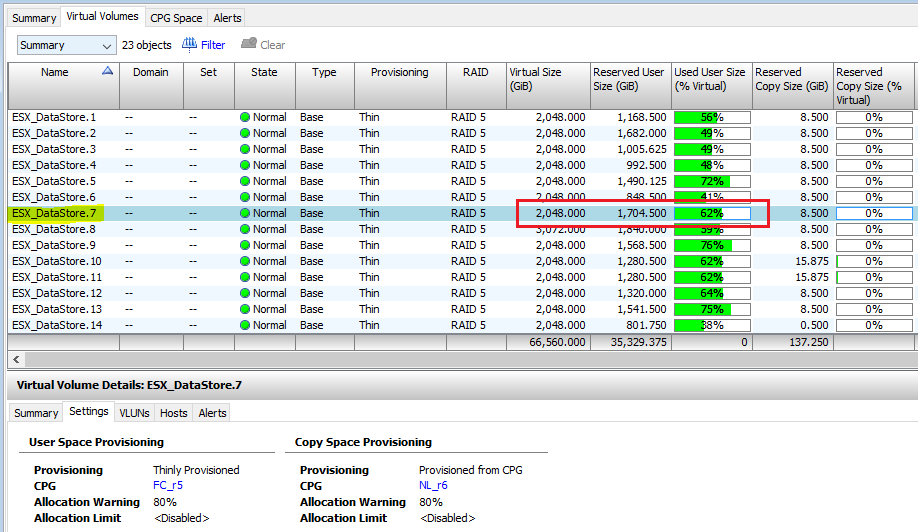Open the details Summary tab
This screenshot has width=921, height=532.
(x=36, y=413)
